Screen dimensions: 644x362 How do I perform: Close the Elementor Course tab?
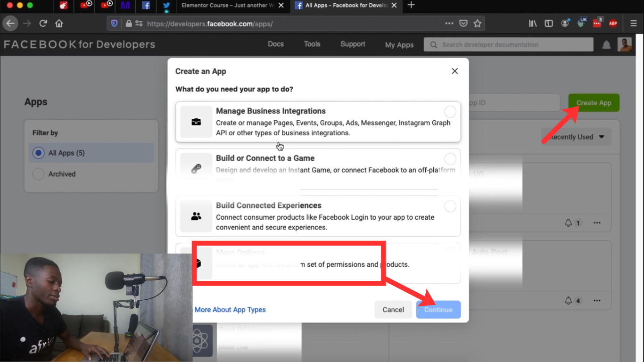(281, 6)
